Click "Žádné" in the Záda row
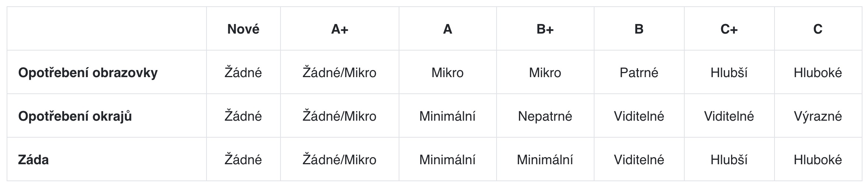Viewport: 868px width, 186px height. 243,159
